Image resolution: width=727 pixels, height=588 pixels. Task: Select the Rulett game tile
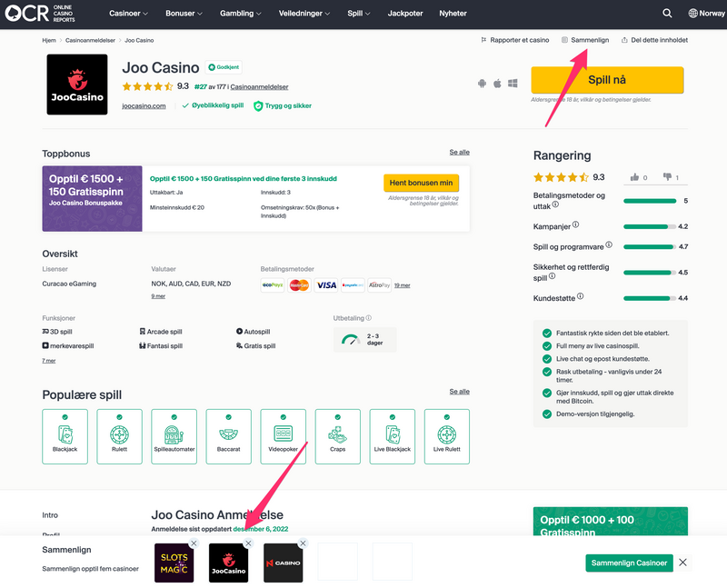click(x=119, y=436)
